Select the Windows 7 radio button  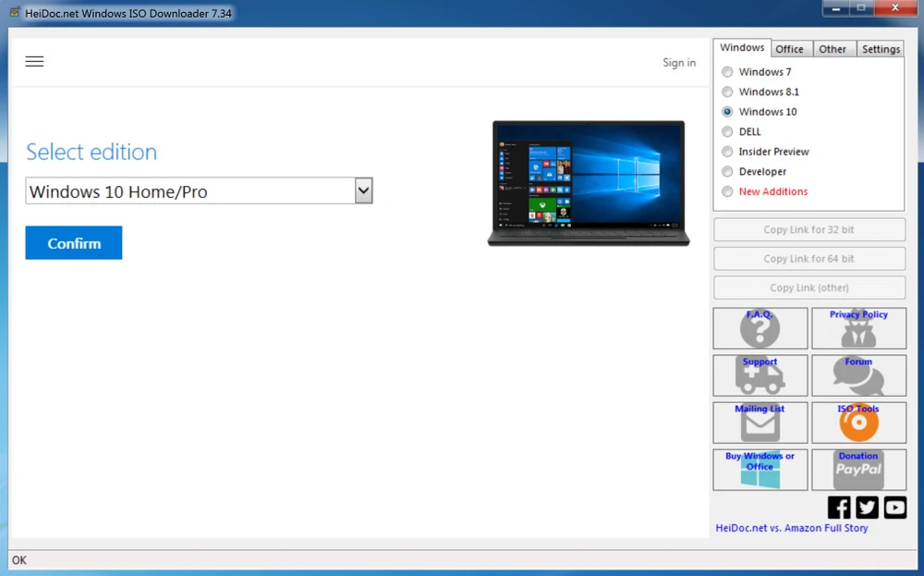(727, 72)
